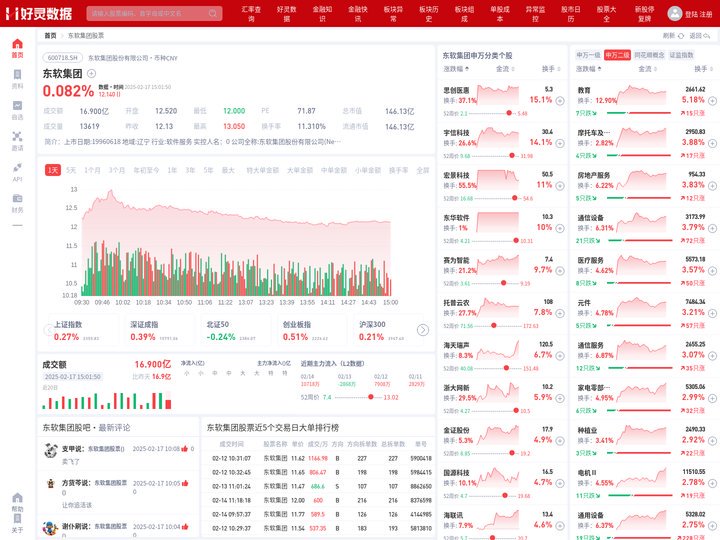
Task: Sort the sector list by 涨跌幅
Action: [x=589, y=69]
